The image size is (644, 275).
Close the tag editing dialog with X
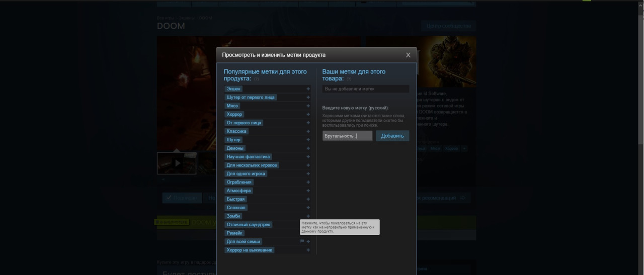(x=408, y=55)
